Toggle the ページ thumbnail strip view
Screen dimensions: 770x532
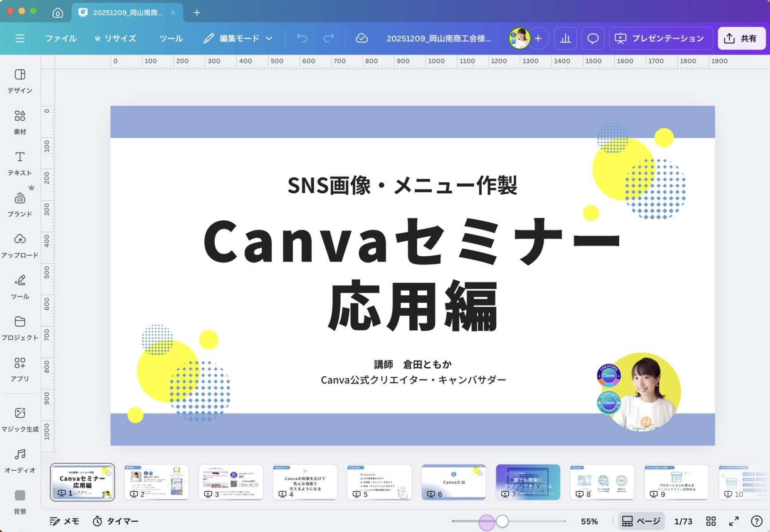coord(641,521)
